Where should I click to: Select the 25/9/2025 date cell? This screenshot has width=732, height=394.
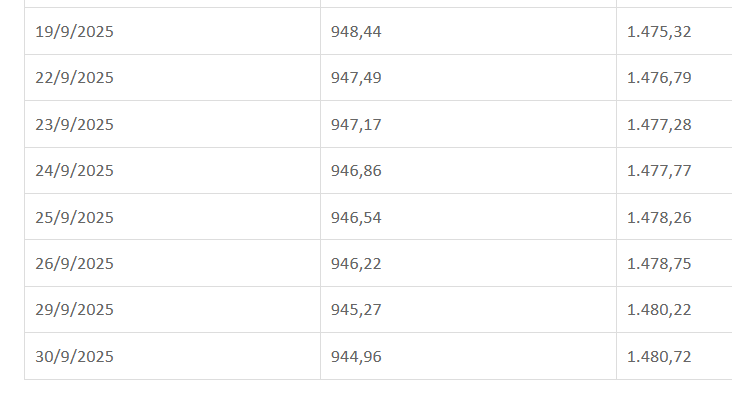[172, 217]
